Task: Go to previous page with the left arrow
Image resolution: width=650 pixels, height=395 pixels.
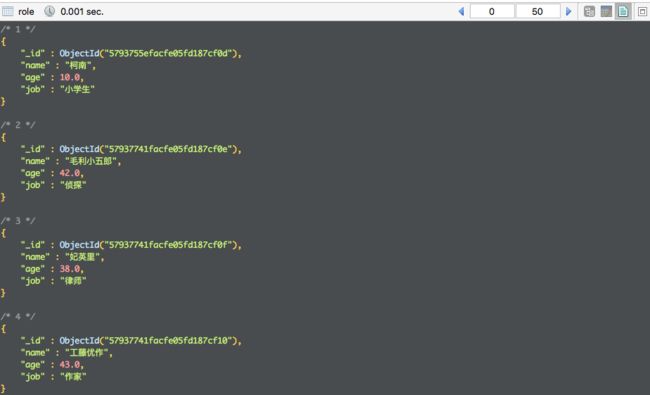Action: click(x=461, y=12)
